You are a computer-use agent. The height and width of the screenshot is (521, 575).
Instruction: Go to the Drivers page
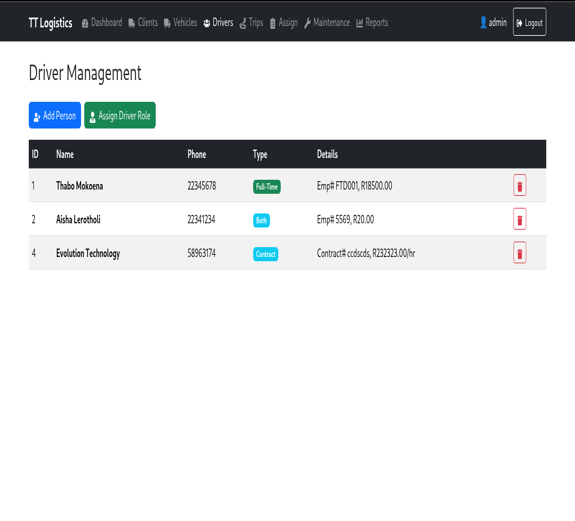pos(218,23)
